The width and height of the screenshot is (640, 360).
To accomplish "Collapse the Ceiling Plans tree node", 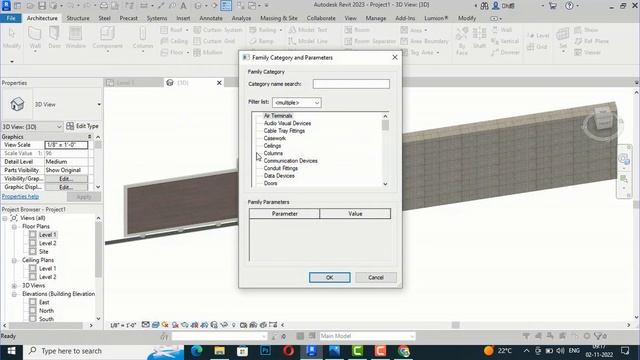I will click(14, 260).
